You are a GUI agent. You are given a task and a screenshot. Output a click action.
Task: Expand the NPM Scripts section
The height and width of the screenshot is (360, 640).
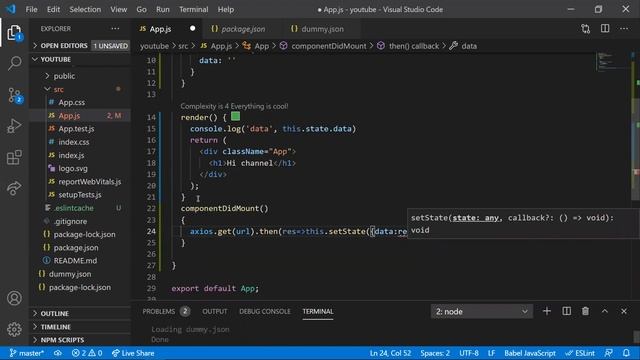click(81, 340)
